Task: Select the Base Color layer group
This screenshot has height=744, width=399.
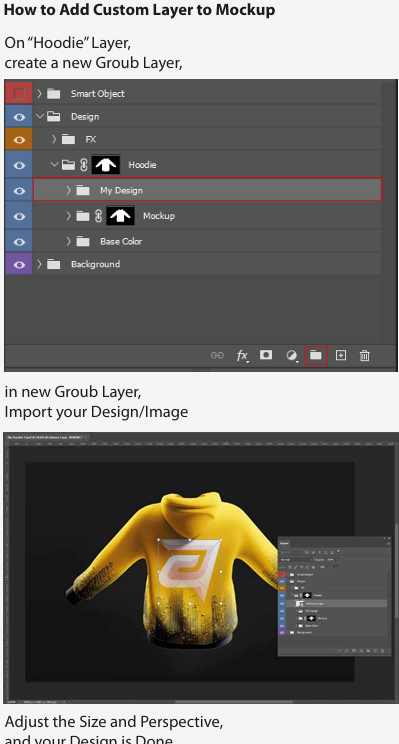Action: pyautogui.click(x=207, y=242)
